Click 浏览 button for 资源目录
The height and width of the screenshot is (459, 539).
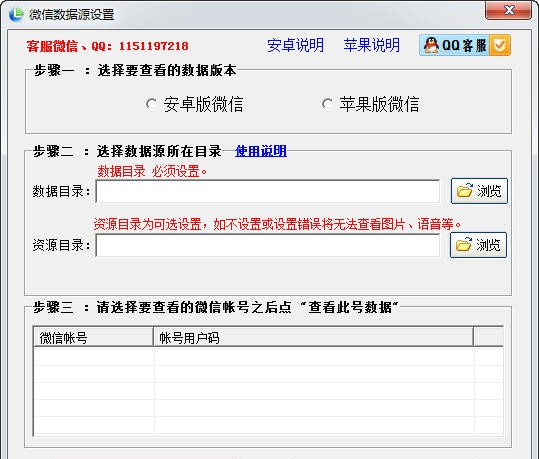coord(478,245)
